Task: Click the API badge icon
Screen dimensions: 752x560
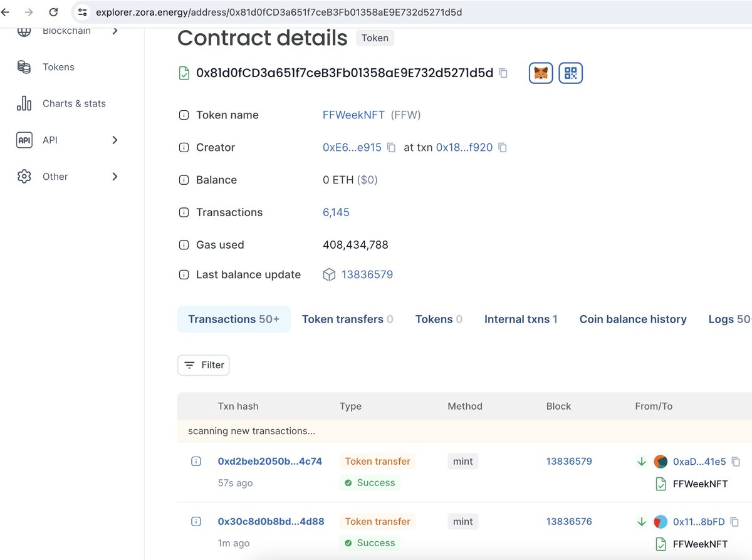Action: (x=24, y=140)
